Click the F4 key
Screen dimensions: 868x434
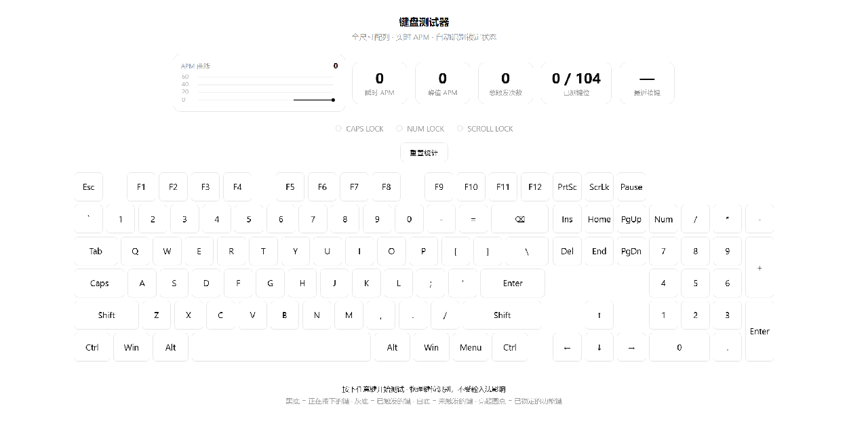pyautogui.click(x=237, y=187)
